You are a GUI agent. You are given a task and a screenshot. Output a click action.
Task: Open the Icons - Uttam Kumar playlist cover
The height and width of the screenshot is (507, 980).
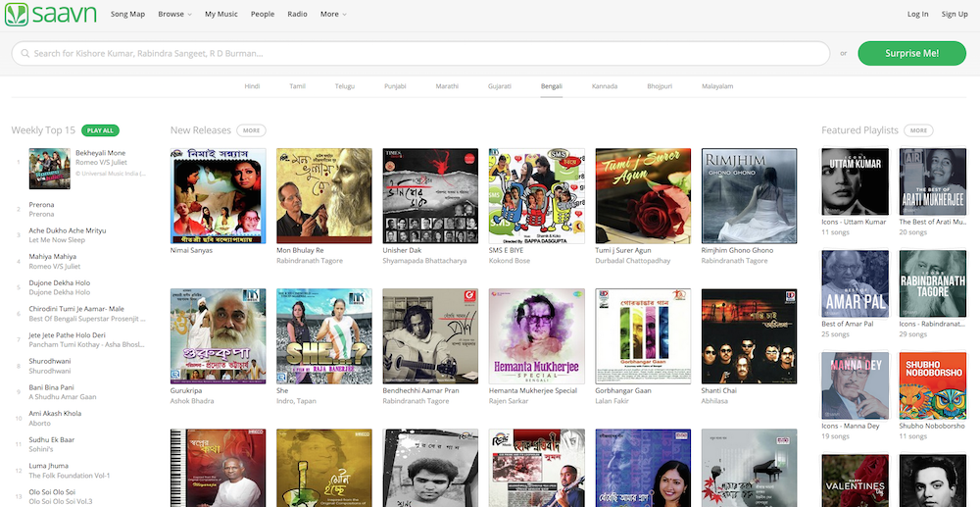tap(855, 181)
